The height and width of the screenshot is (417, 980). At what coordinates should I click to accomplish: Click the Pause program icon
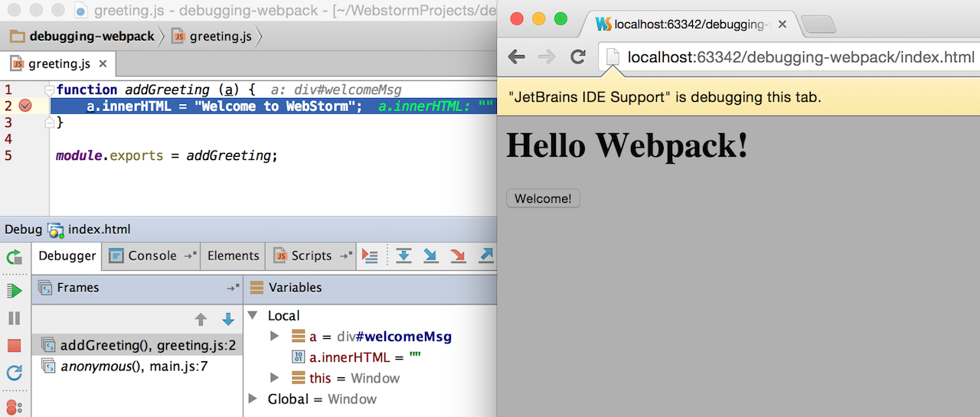coord(14,318)
